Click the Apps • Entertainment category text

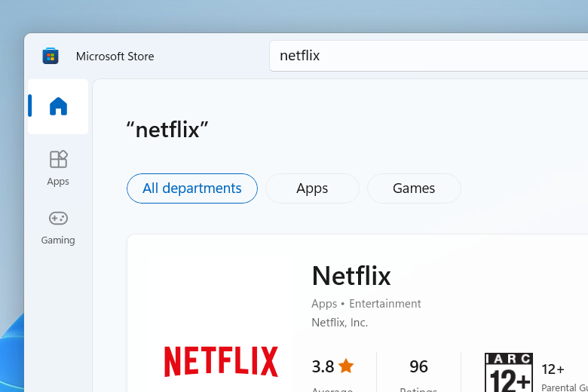(366, 304)
